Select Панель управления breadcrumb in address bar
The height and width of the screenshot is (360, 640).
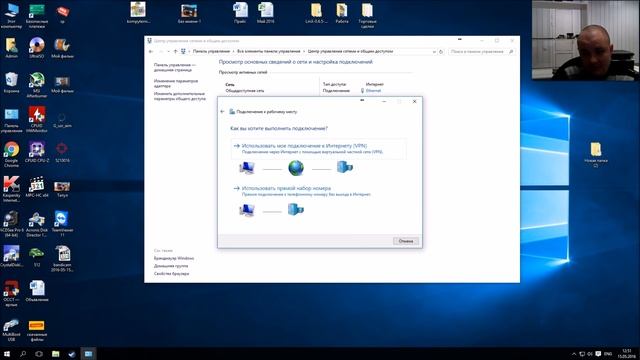point(211,51)
